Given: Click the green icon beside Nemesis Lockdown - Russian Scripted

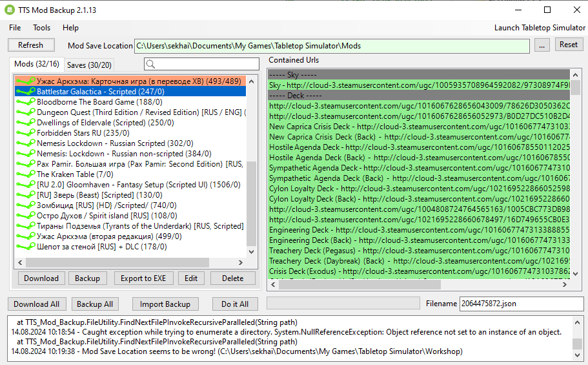Looking at the screenshot, I should pyautogui.click(x=26, y=143).
